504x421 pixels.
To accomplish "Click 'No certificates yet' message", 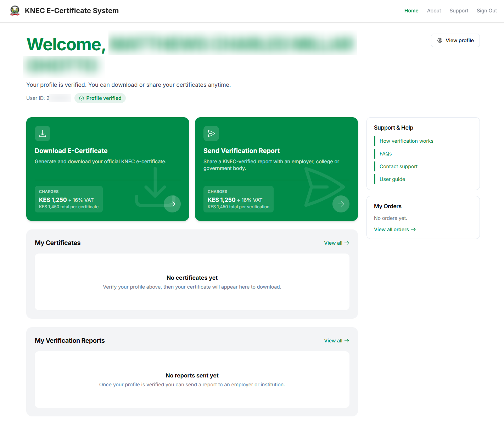I will [192, 278].
